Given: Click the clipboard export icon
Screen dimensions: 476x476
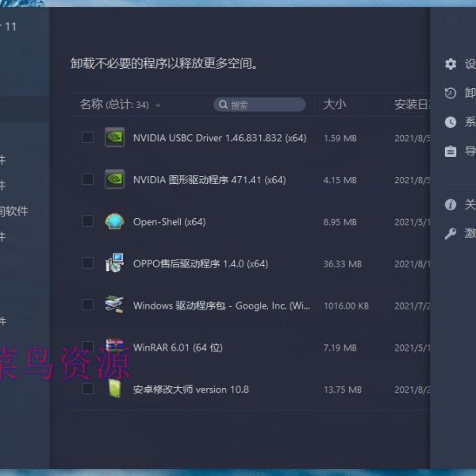Looking at the screenshot, I should click(451, 152).
